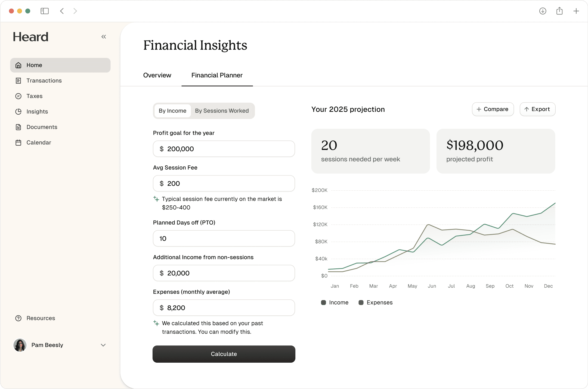Click the Taxes percent icon
This screenshot has height=389, width=588.
[18, 96]
